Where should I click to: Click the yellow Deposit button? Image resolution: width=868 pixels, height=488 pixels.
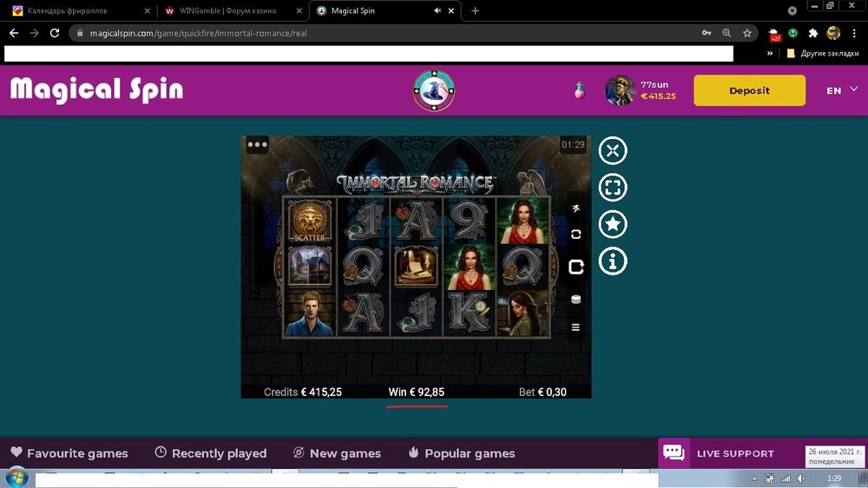[x=749, y=90]
